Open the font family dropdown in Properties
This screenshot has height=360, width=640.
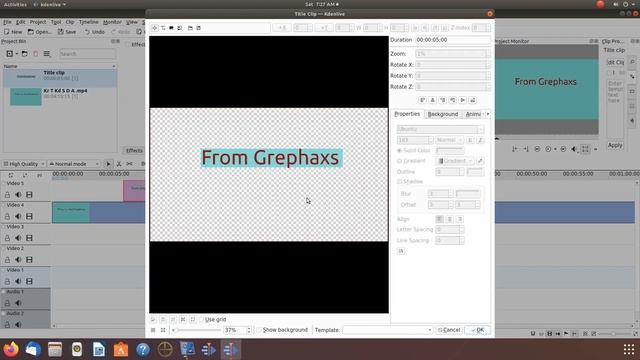coord(440,129)
